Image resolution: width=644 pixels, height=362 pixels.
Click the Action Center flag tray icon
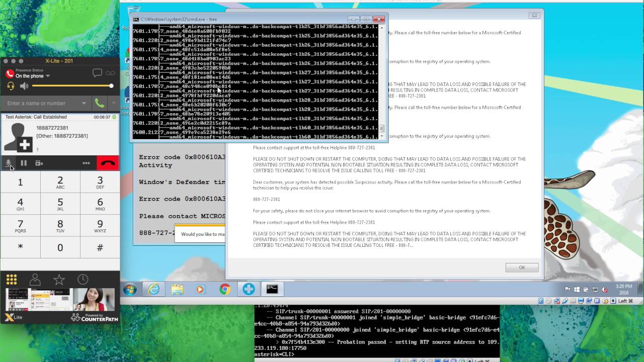[x=568, y=289]
